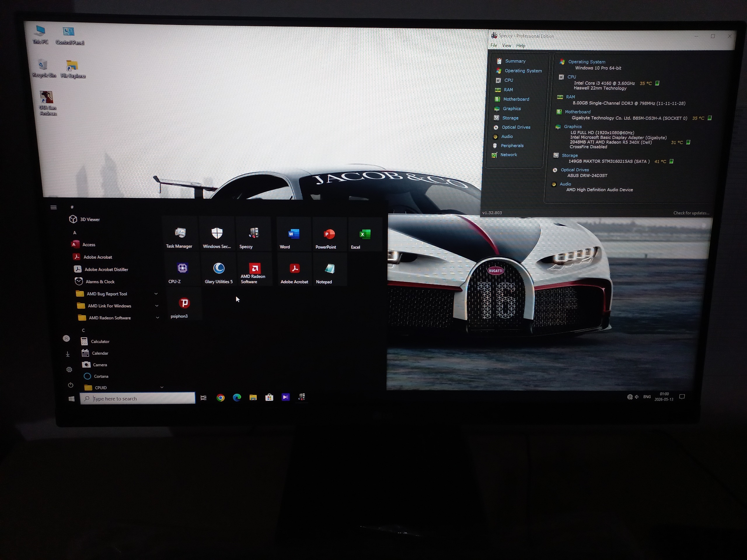Open Calculator from the app list
This screenshot has width=747, height=560.
95,341
